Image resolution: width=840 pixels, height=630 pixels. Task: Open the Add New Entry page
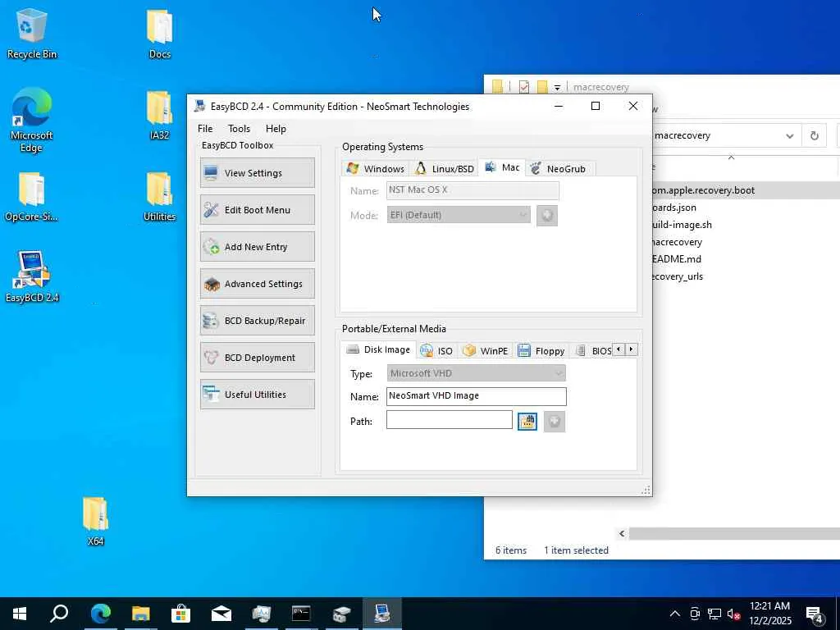click(x=257, y=247)
